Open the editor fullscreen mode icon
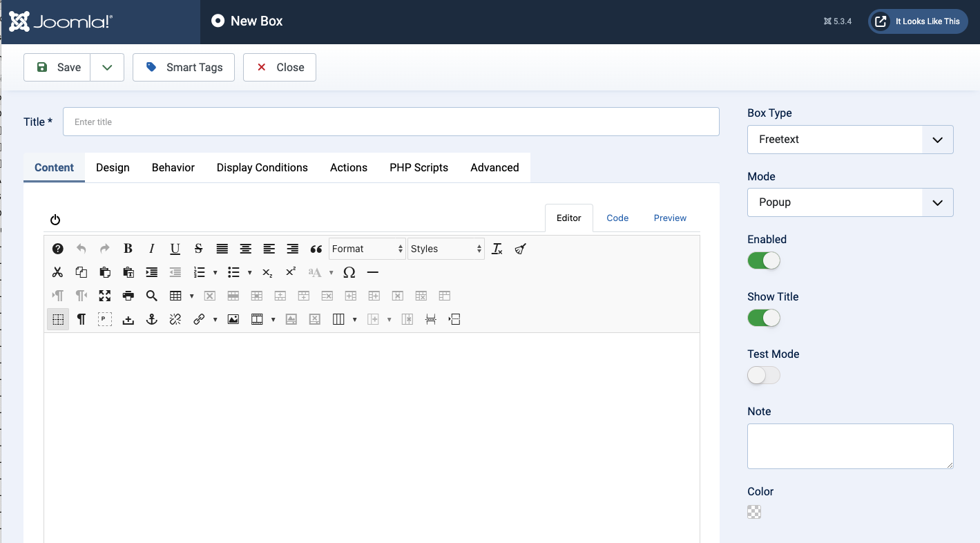980x543 pixels. [105, 296]
